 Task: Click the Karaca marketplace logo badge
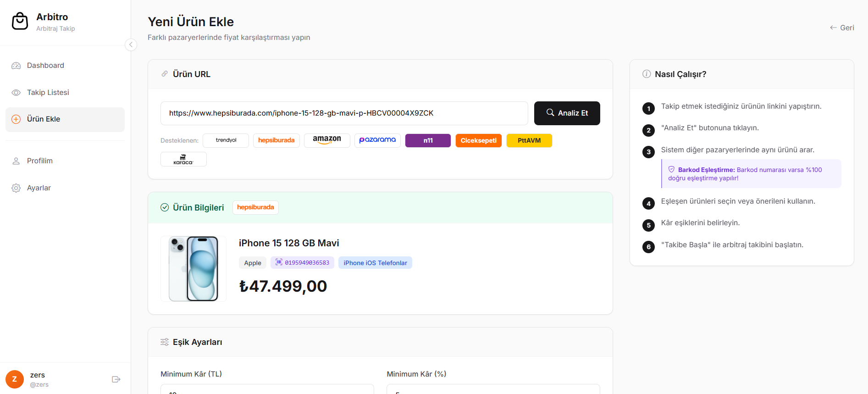click(x=183, y=159)
